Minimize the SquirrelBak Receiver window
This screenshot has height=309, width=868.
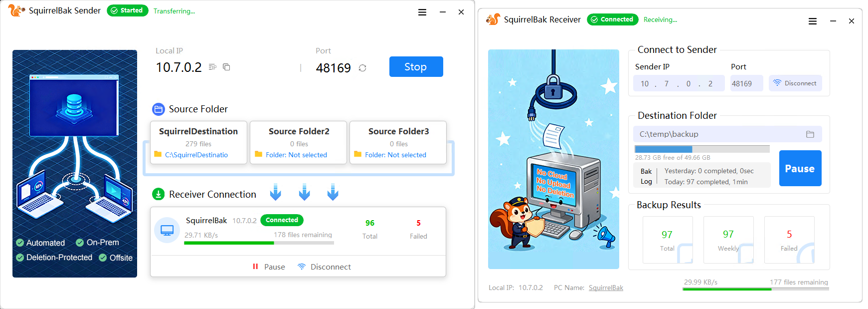click(x=833, y=21)
